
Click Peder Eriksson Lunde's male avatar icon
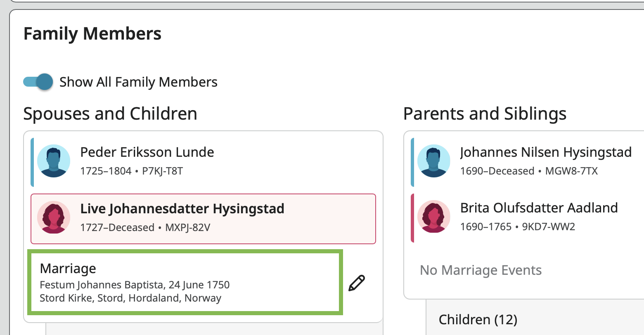[x=54, y=161]
